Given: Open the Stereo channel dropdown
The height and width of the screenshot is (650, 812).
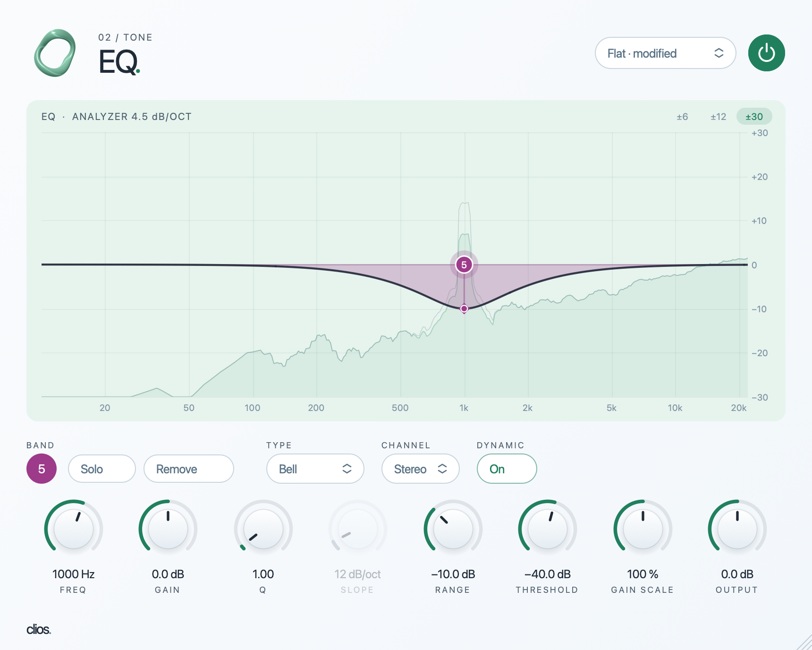Looking at the screenshot, I should click(420, 469).
